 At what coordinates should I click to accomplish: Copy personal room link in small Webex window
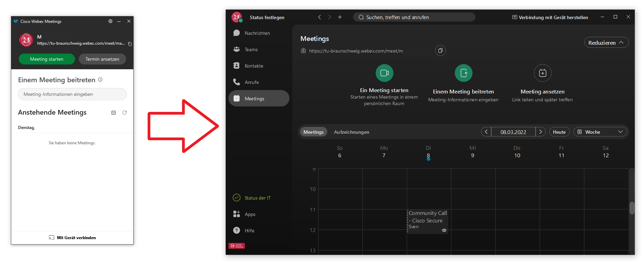click(130, 44)
